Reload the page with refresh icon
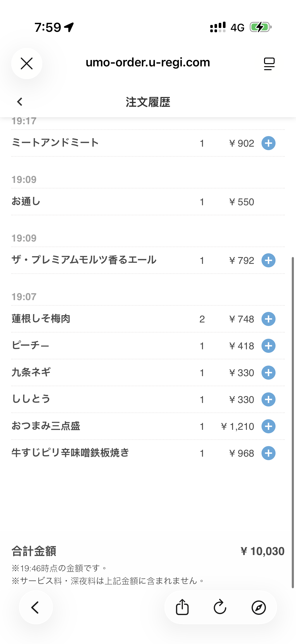 tap(220, 607)
